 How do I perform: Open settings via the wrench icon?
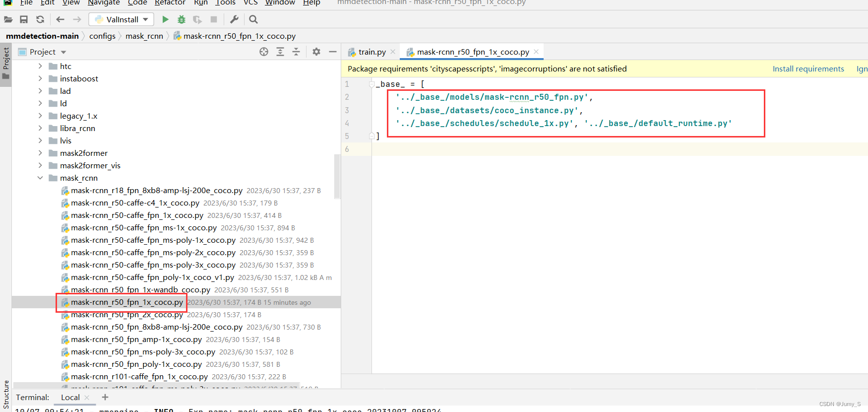tap(234, 19)
